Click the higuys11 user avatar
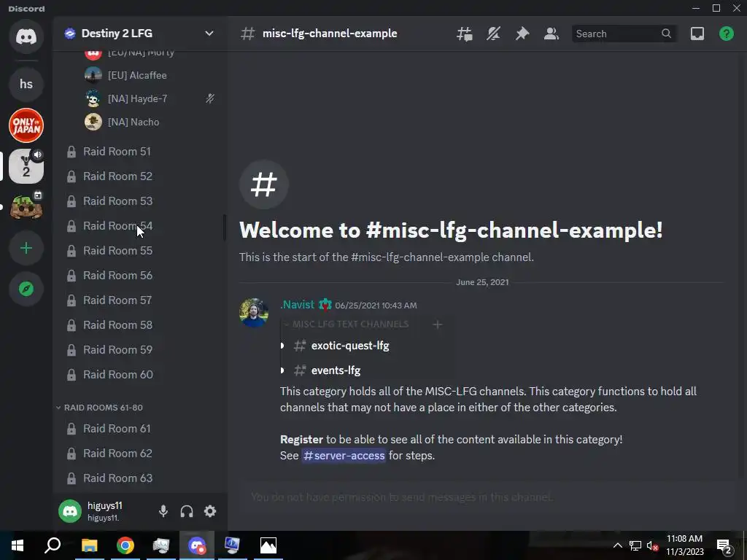Viewport: 747px width, 560px height. click(x=70, y=511)
